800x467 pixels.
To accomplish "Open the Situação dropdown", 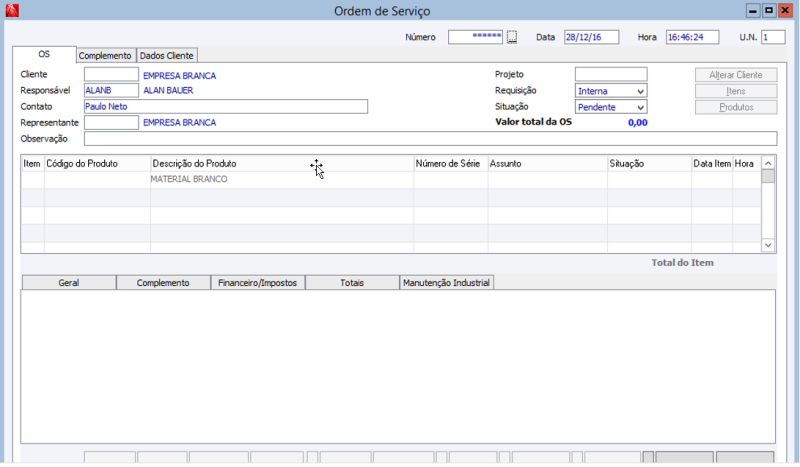I will tap(640, 107).
